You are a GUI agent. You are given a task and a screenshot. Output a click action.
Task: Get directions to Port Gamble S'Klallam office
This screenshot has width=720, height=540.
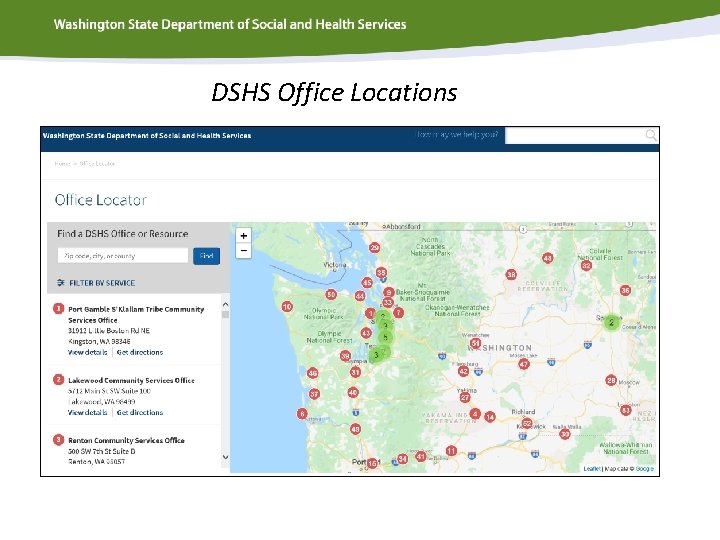pyautogui.click(x=140, y=352)
